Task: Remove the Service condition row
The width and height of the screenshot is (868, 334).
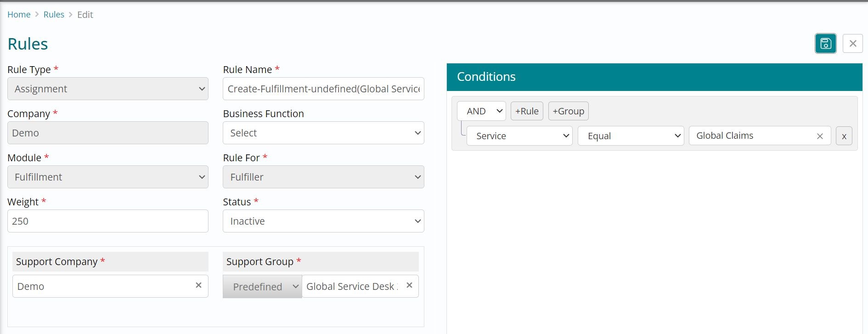Action: click(x=844, y=136)
